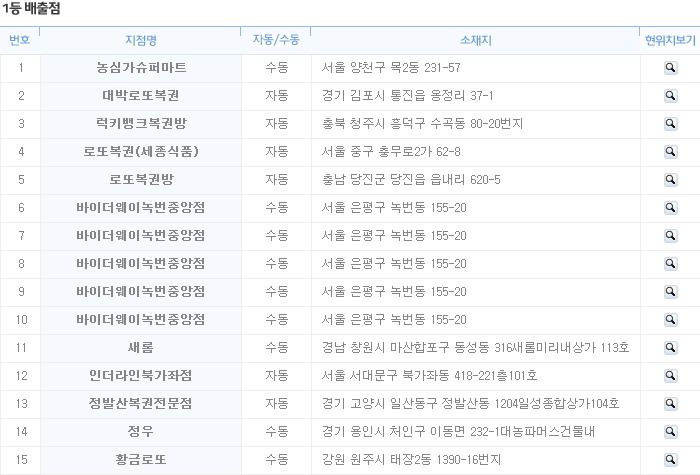
Task: Select address 강원 원주시 태장2동 1390-16번지
Action: (412, 459)
